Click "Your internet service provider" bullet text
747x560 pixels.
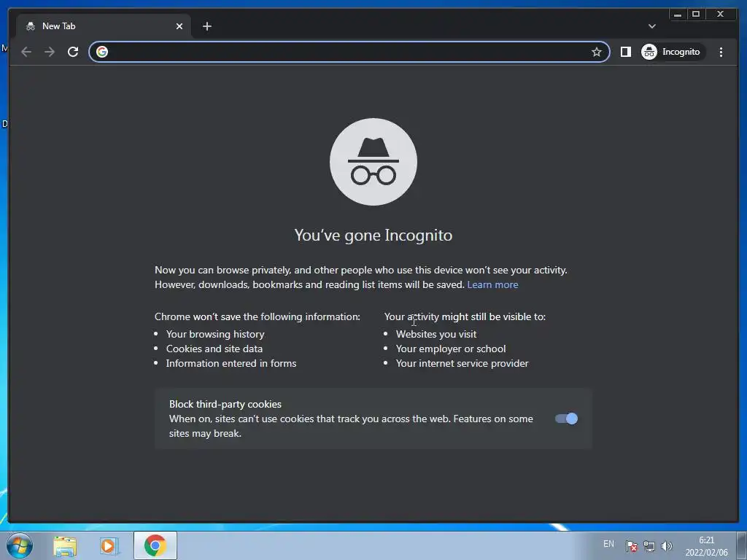point(462,363)
